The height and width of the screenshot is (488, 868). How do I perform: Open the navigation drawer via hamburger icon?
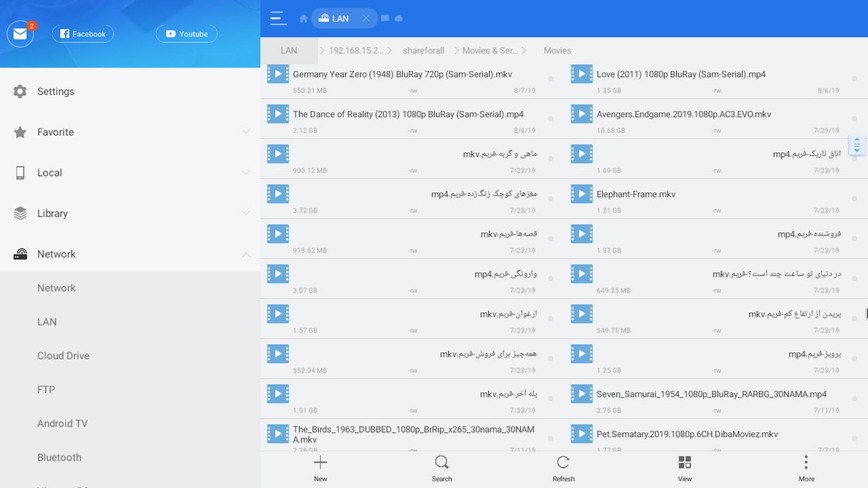pyautogui.click(x=278, y=18)
